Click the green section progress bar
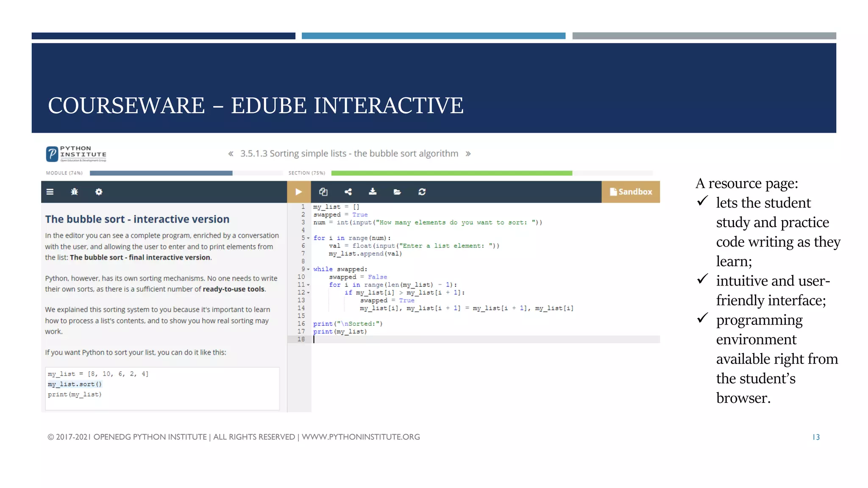868x488 pixels. (x=451, y=173)
